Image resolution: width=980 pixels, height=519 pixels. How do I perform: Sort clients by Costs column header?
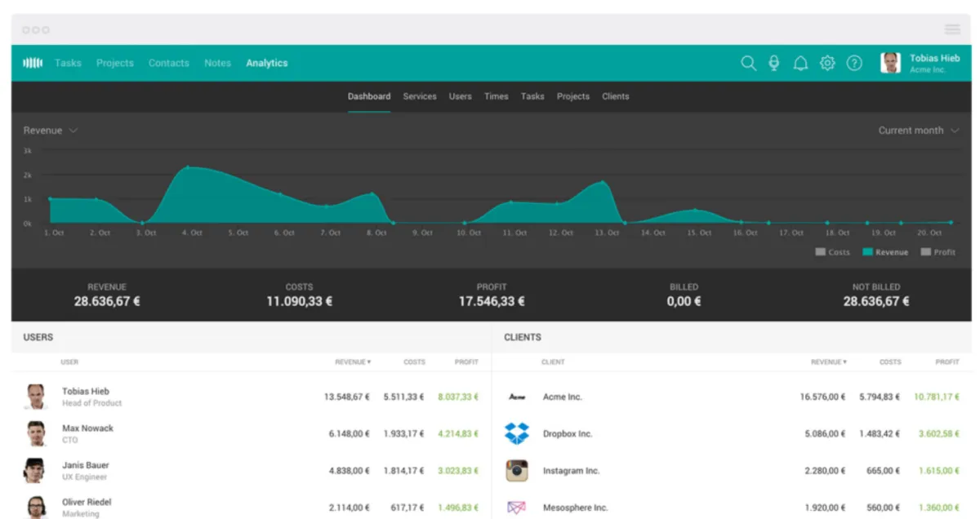coord(890,362)
